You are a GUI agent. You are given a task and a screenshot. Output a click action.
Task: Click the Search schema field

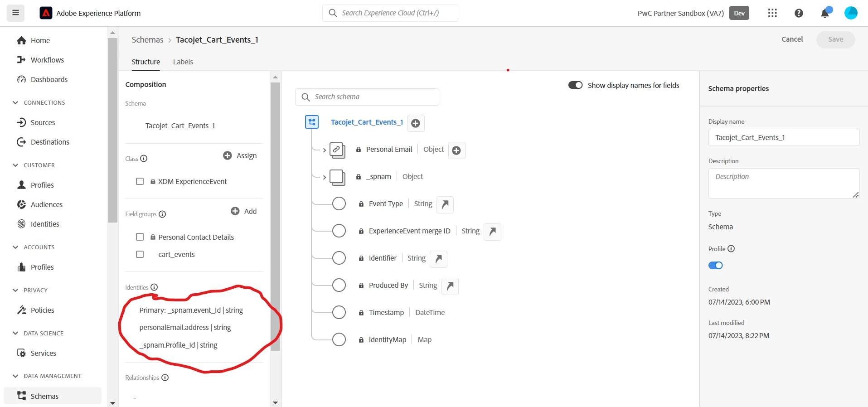point(367,97)
